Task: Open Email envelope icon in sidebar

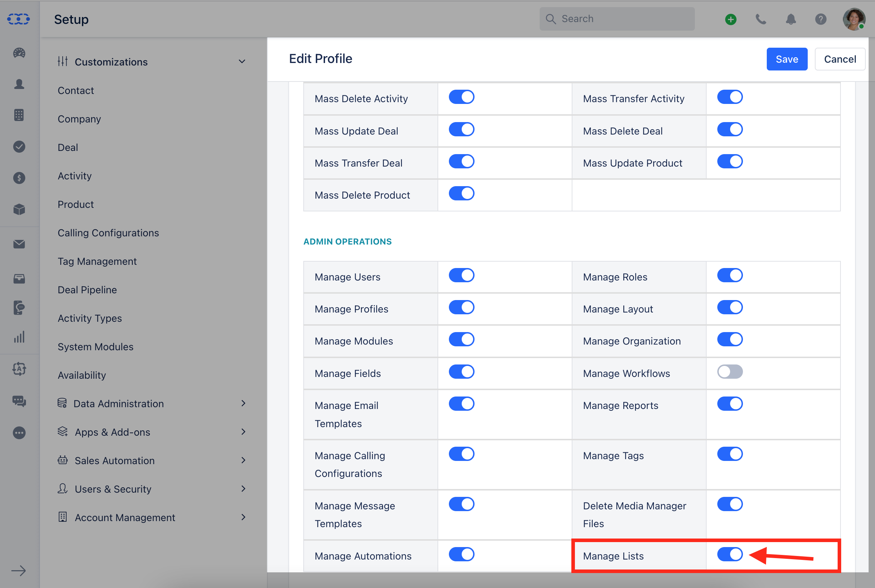Action: pyautogui.click(x=19, y=244)
